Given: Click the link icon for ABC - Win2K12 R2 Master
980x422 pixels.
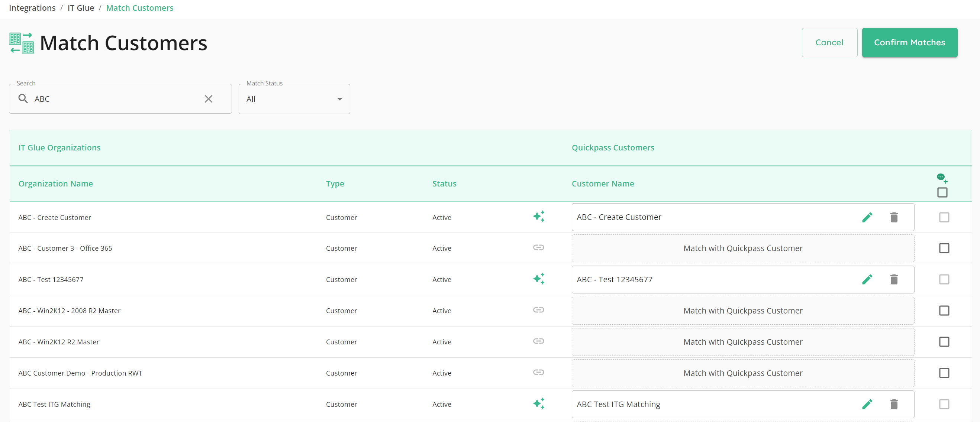Looking at the screenshot, I should pyautogui.click(x=539, y=341).
